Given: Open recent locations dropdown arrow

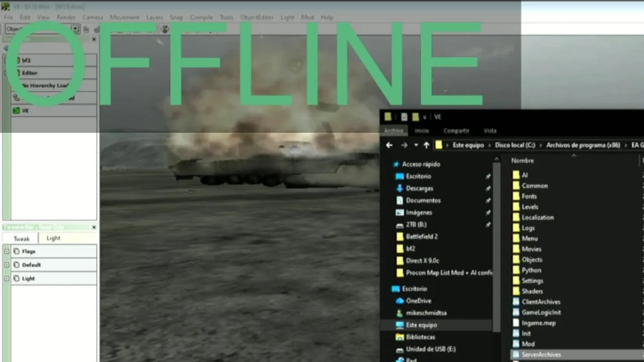Looking at the screenshot, I should pyautogui.click(x=416, y=145).
